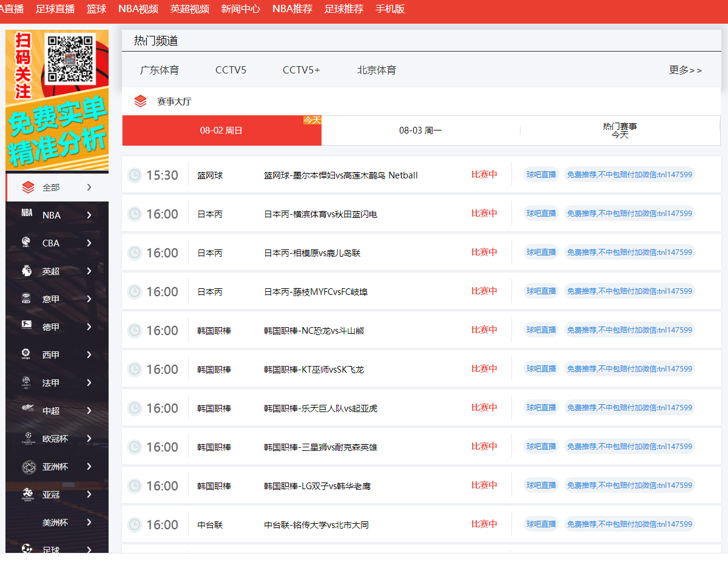This screenshot has height=562, width=728.
Task: Click the Bundesliga logo icon
Action: click(27, 325)
